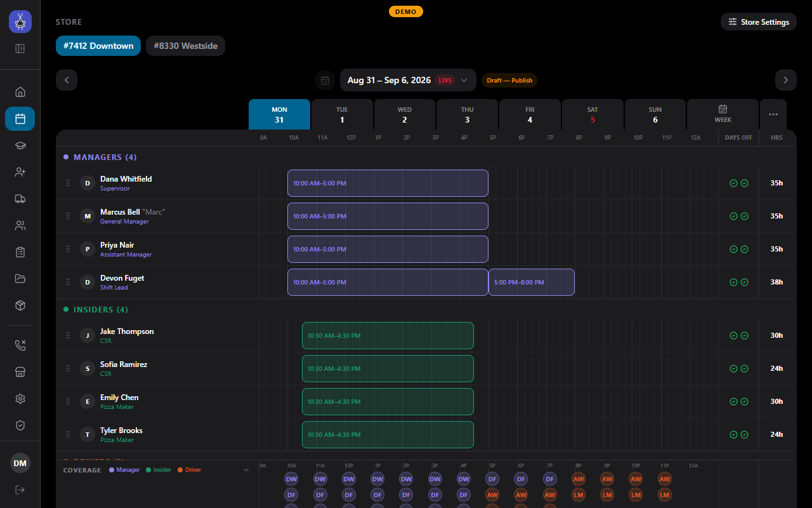Select the MON 31 tab
Viewport: 812px width, 508px height.
coord(279,114)
